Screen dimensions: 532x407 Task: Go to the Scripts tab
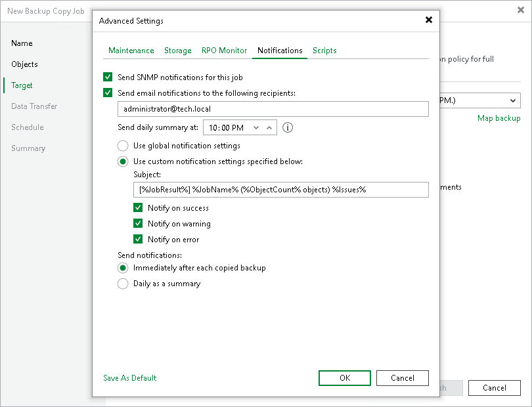[x=324, y=51]
